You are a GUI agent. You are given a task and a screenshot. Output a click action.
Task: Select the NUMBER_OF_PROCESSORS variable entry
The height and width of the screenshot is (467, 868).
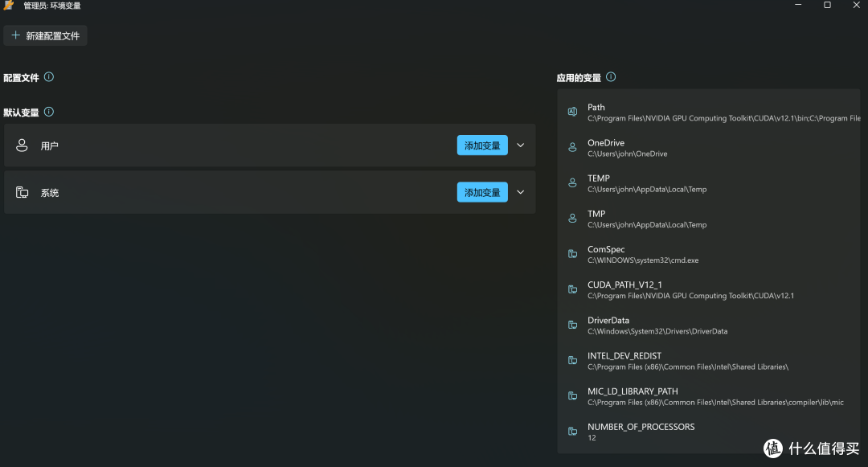[x=707, y=432]
